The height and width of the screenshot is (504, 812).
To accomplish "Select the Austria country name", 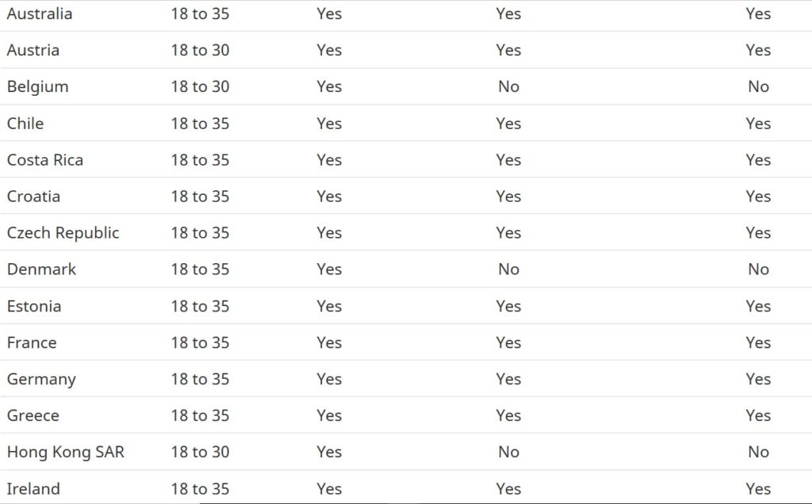I will pos(33,50).
